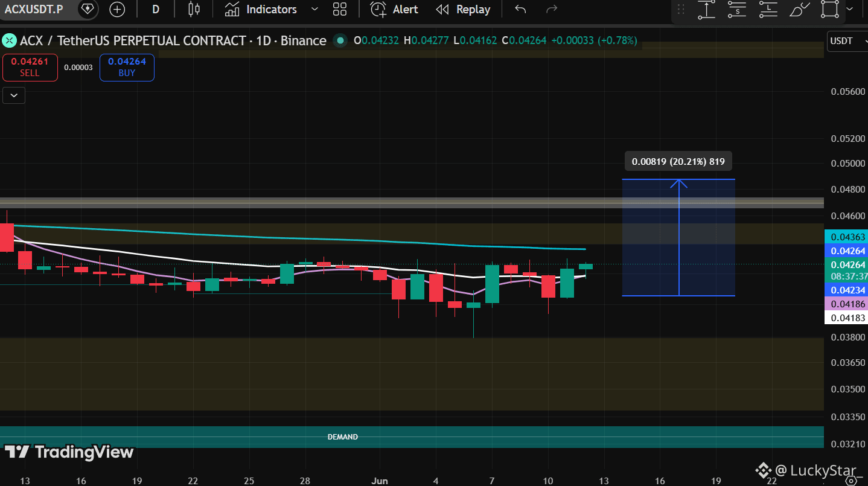Select the Short Position drawing tool
The height and width of the screenshot is (486, 868).
tap(737, 9)
